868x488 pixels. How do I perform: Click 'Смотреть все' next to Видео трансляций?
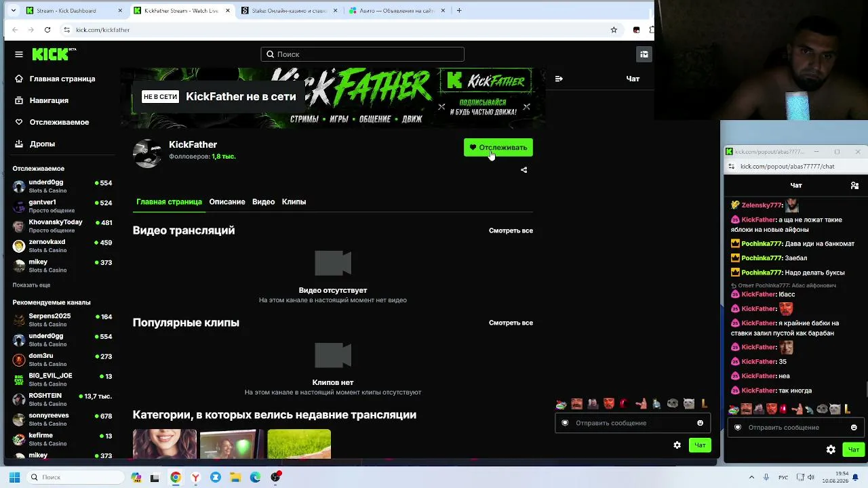(511, 230)
